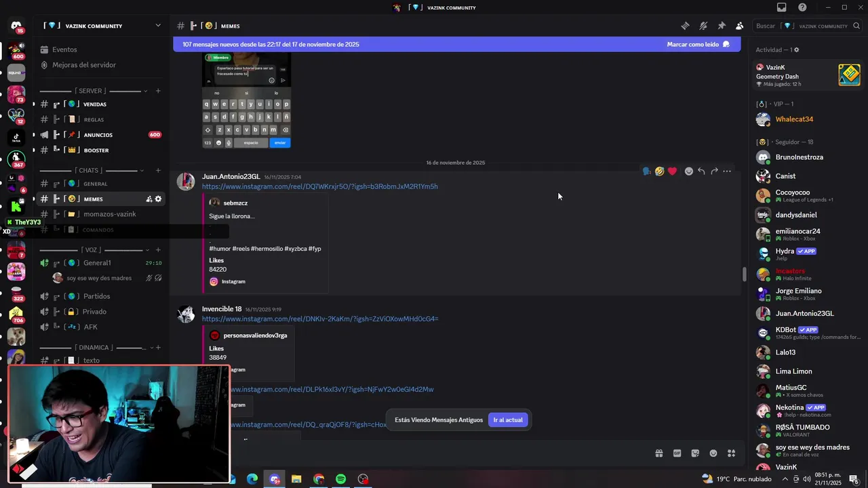Open Chrome from the taskbar
The height and width of the screenshot is (488, 868).
tap(319, 479)
